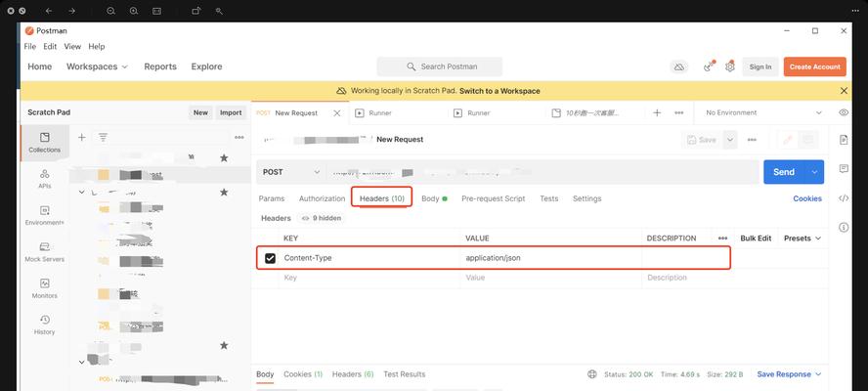Click the zoom out magnifier in viewer toolbar

point(110,11)
